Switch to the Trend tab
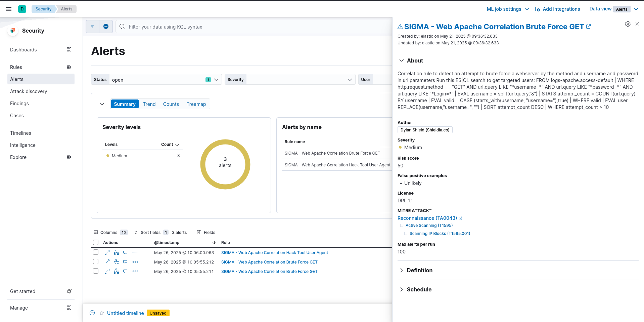Screen dimensions: 644x322 click(149, 104)
